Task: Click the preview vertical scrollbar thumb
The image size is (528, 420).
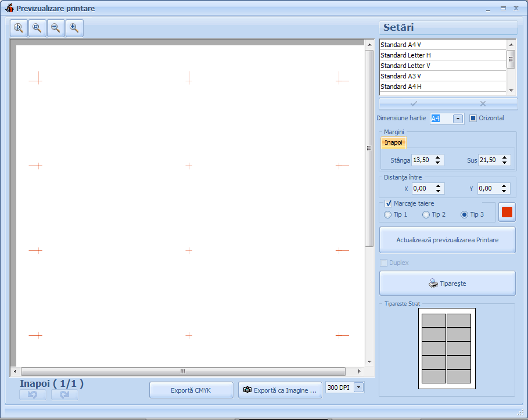Action: tap(369, 148)
